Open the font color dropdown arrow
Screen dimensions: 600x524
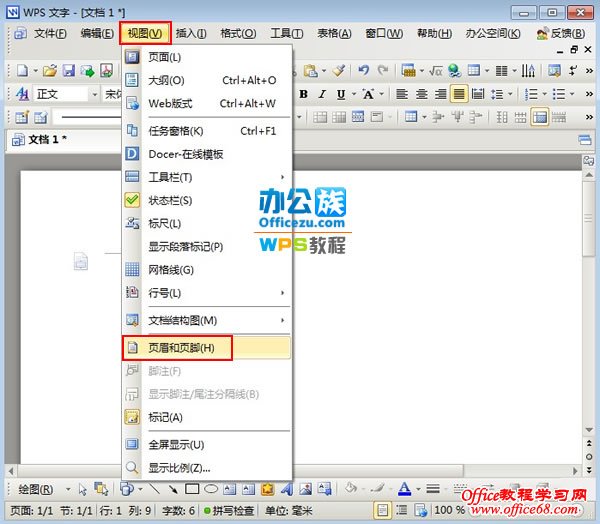pyautogui.click(x=418, y=489)
